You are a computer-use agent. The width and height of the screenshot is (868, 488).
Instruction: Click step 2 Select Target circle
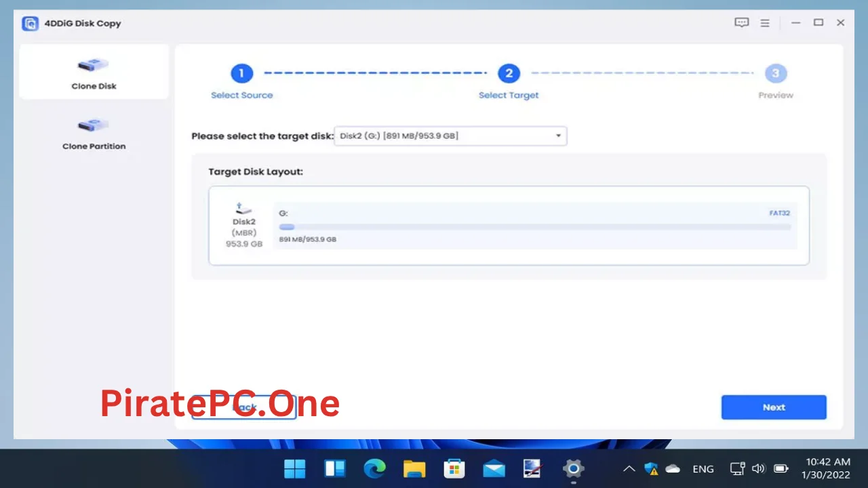tap(509, 73)
